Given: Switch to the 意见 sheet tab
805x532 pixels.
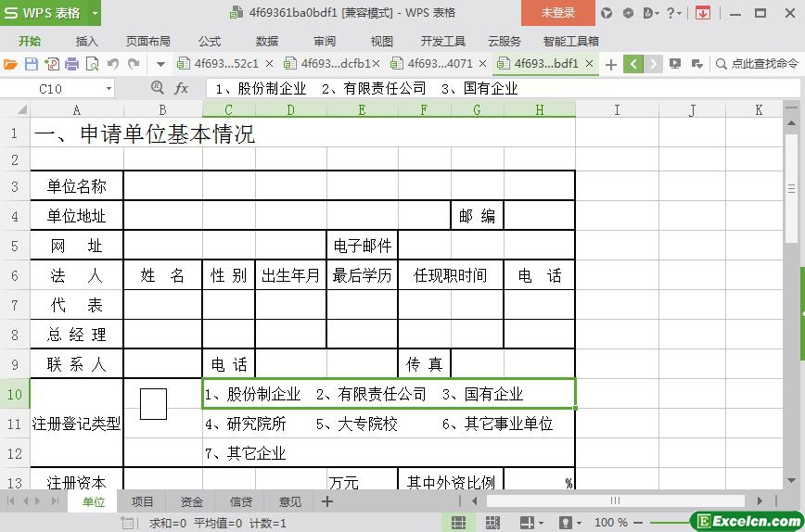Looking at the screenshot, I should coord(290,501).
